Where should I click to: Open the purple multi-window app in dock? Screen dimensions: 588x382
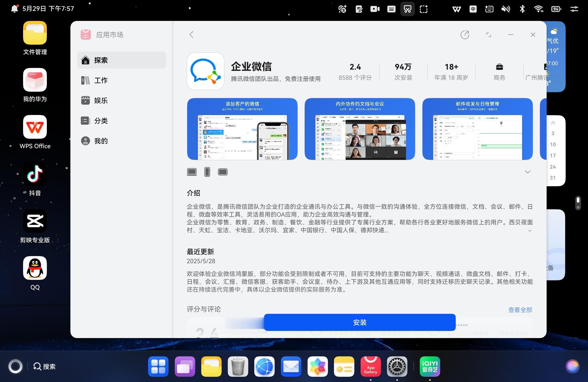click(185, 367)
